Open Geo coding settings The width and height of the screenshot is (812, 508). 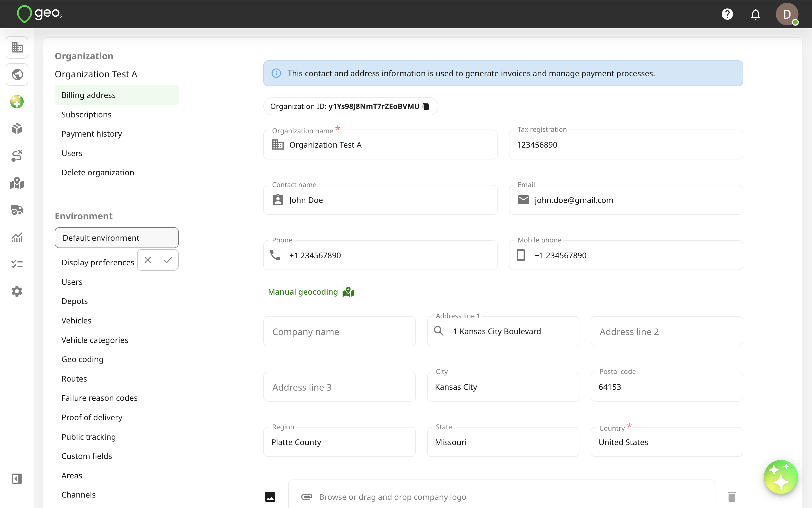(82, 359)
